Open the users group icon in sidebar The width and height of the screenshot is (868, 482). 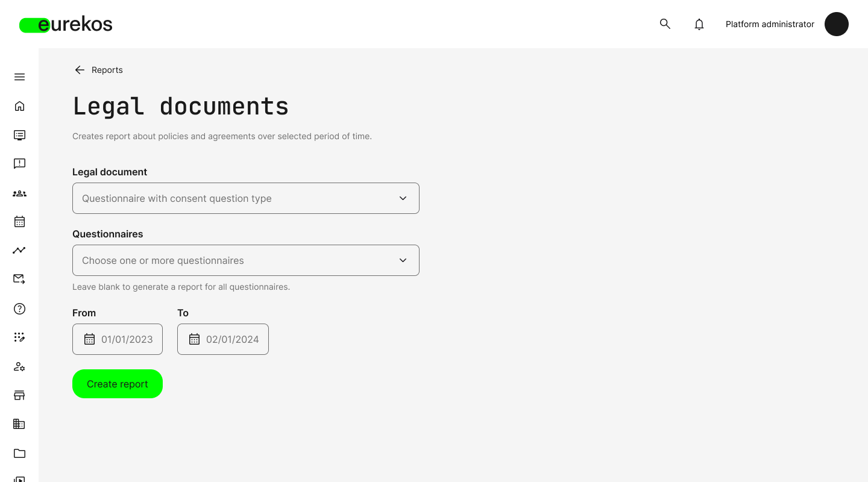(19, 193)
